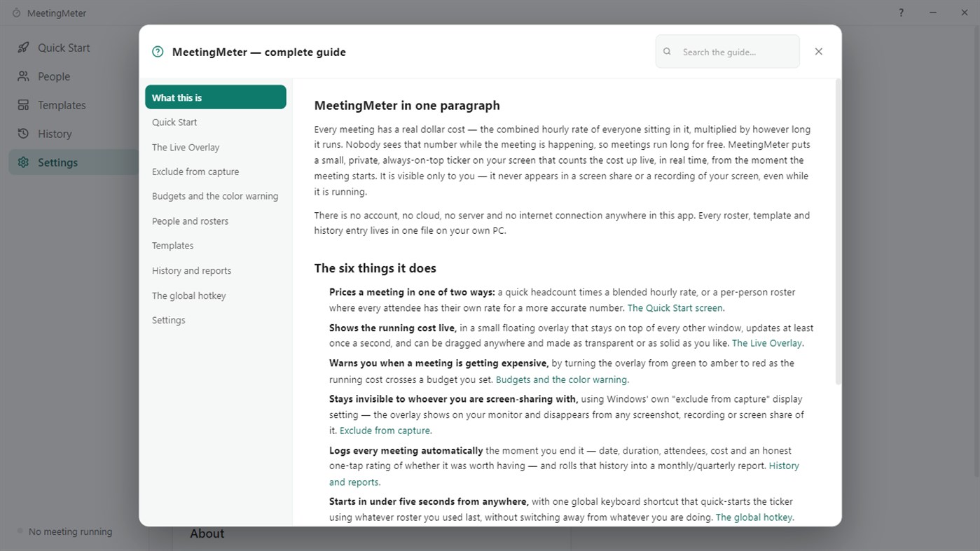Open History and reports guide section
Viewport: 980px width, 551px height.
point(216,271)
